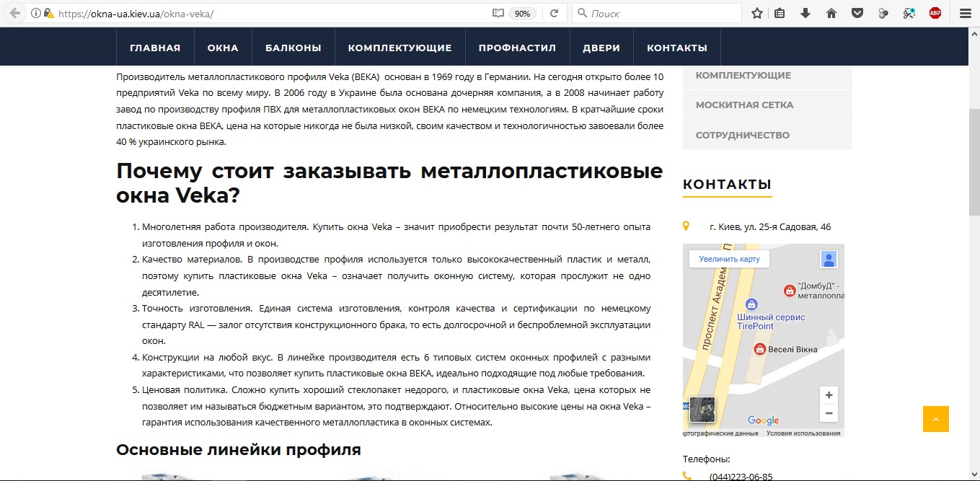Screen dimensions: 980x481
Task: Open the Google logo link on map
Action: (763, 420)
